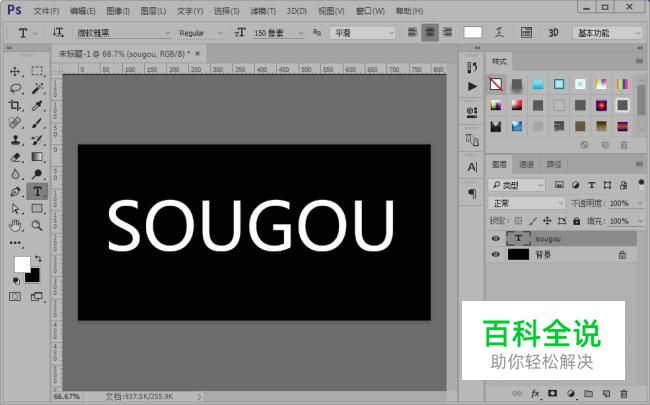Hide the 背景 layer
This screenshot has height=405, width=650.
click(495, 254)
